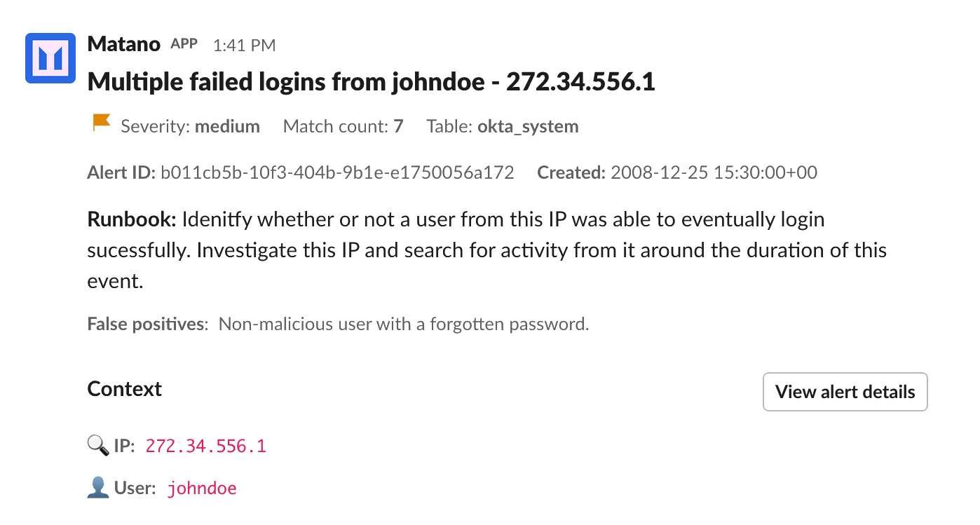The height and width of the screenshot is (525, 980).
Task: Select the IP code 272.34.556.1 in Context
Action: click(x=206, y=446)
